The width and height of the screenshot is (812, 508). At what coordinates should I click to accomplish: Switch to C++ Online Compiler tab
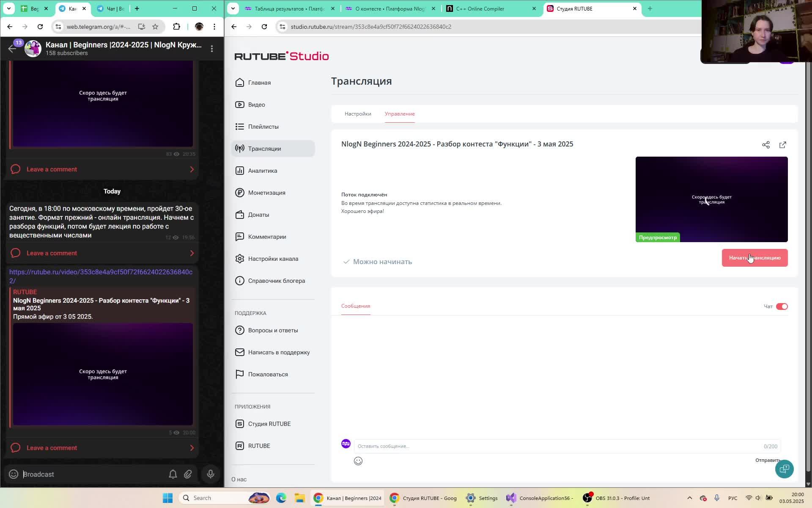[480, 8]
